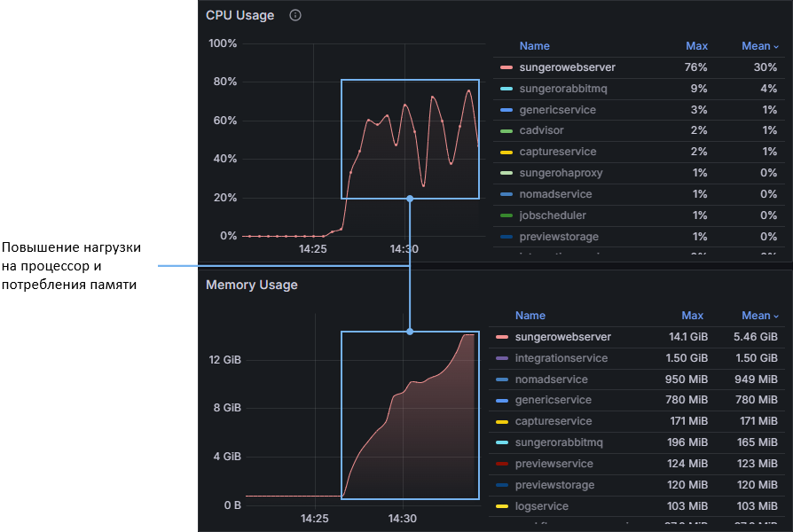Image resolution: width=793 pixels, height=532 pixels.
Task: Sort CPU legend by Max column
Action: click(696, 46)
